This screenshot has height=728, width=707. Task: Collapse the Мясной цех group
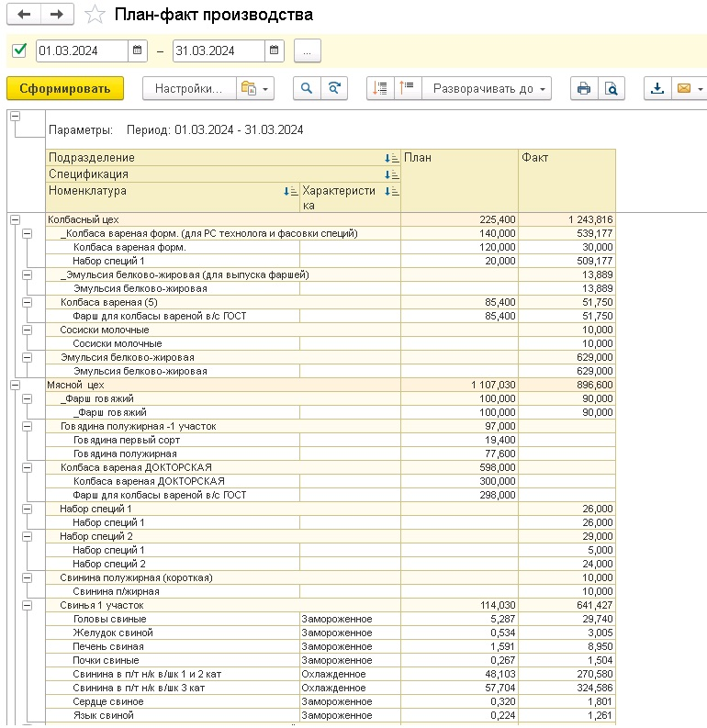(15, 385)
